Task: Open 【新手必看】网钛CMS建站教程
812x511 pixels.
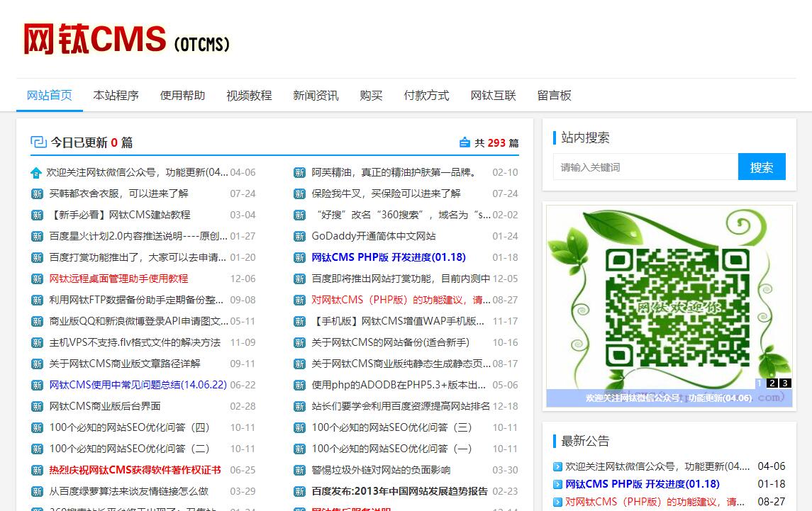Action: click(x=120, y=215)
